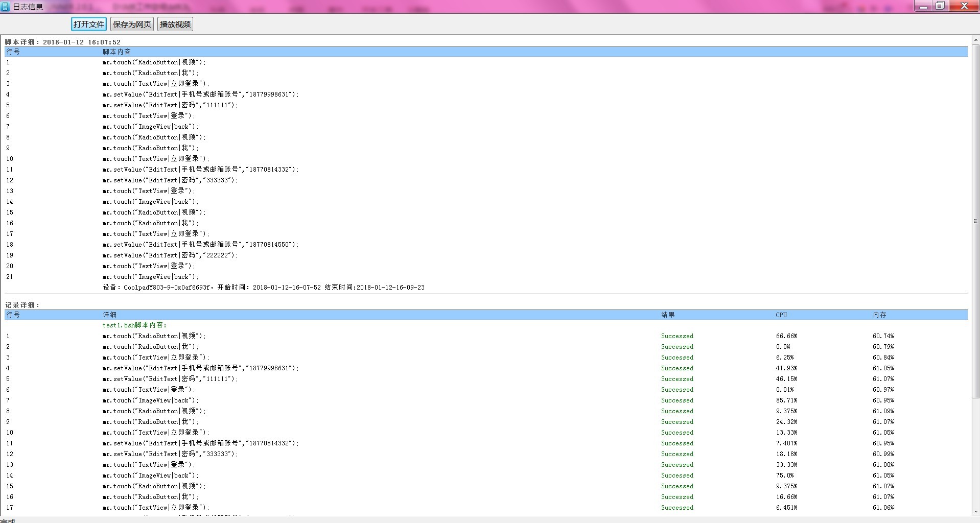Image resolution: width=980 pixels, height=523 pixels.
Task: Select script line with password 222222
Action: pos(170,255)
